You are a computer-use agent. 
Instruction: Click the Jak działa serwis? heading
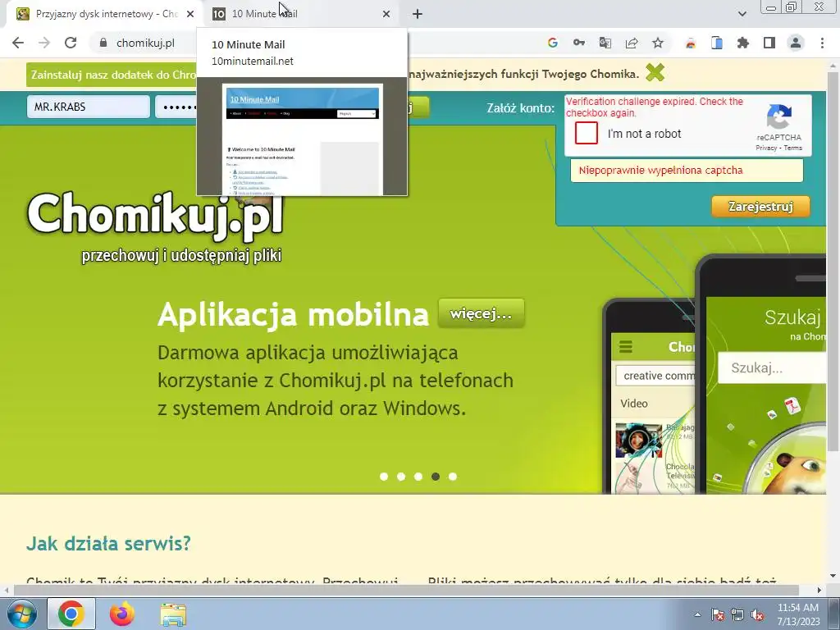(109, 543)
